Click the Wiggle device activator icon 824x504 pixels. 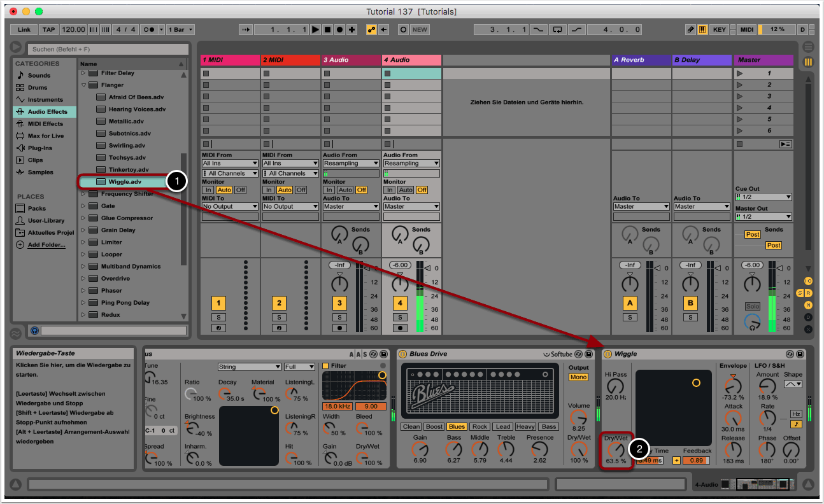click(x=607, y=354)
